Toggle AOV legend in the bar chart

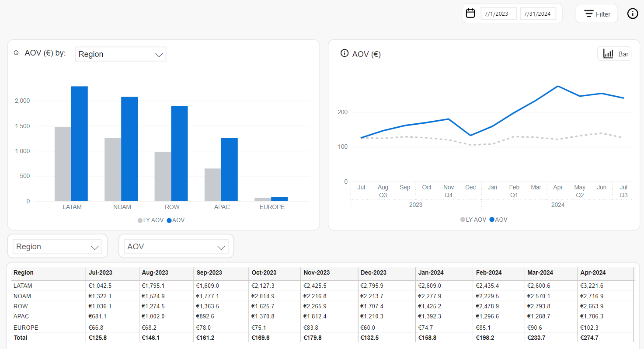coord(176,220)
